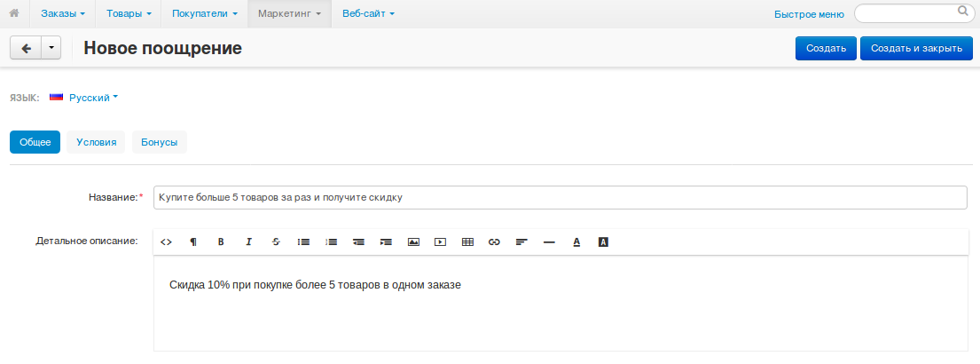This screenshot has width=980, height=364.
Task: Insert ordered numbered list
Action: (332, 242)
